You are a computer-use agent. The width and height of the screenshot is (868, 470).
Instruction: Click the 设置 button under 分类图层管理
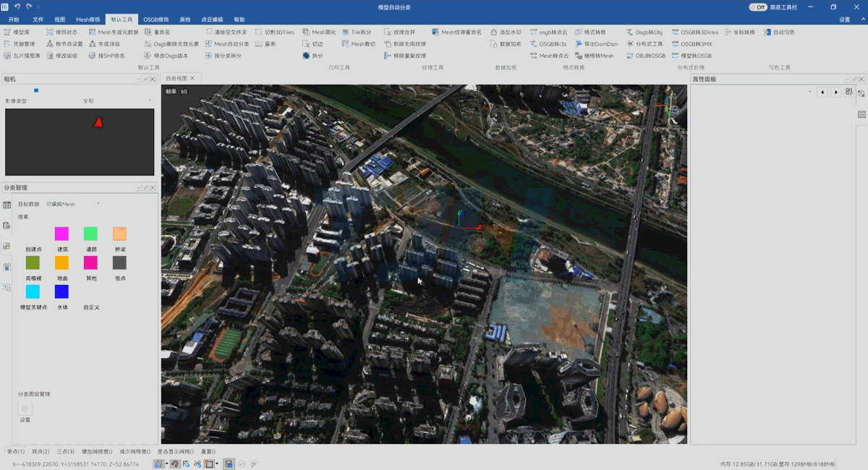pyautogui.click(x=25, y=409)
